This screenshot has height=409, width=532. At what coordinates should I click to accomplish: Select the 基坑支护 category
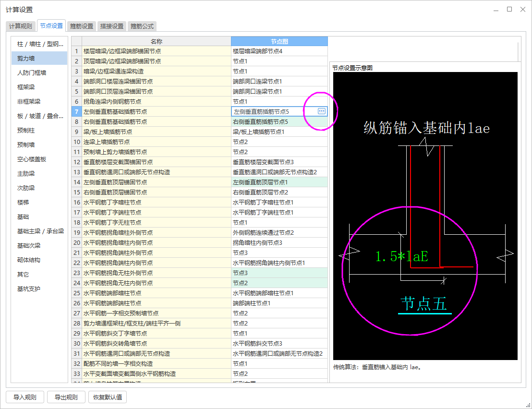(40, 289)
